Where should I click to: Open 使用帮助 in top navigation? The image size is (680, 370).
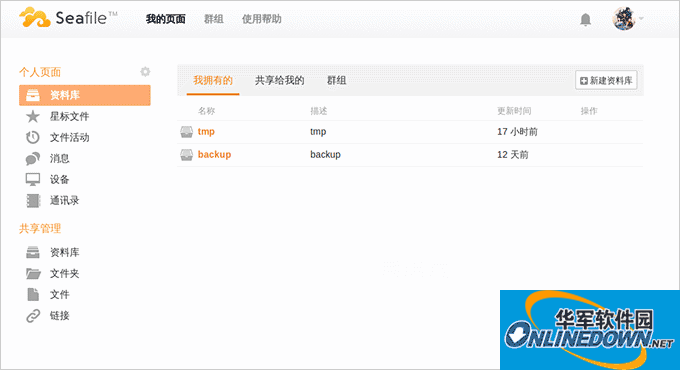262,19
